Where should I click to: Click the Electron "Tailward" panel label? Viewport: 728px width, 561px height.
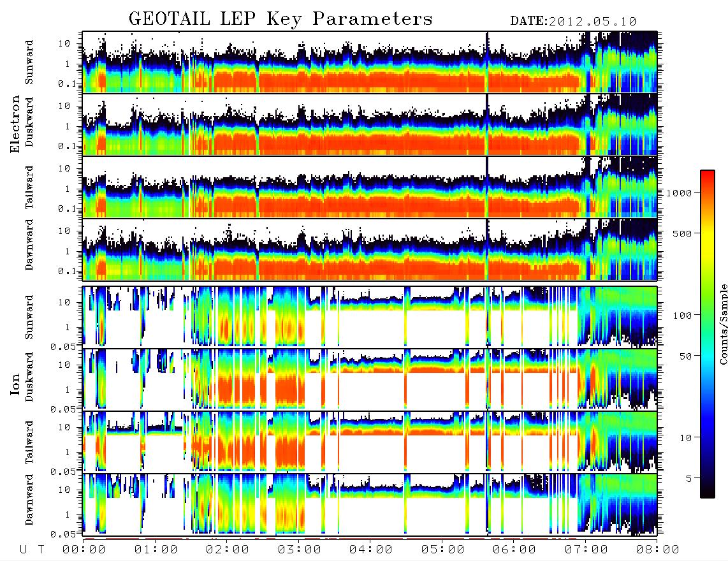[29, 187]
